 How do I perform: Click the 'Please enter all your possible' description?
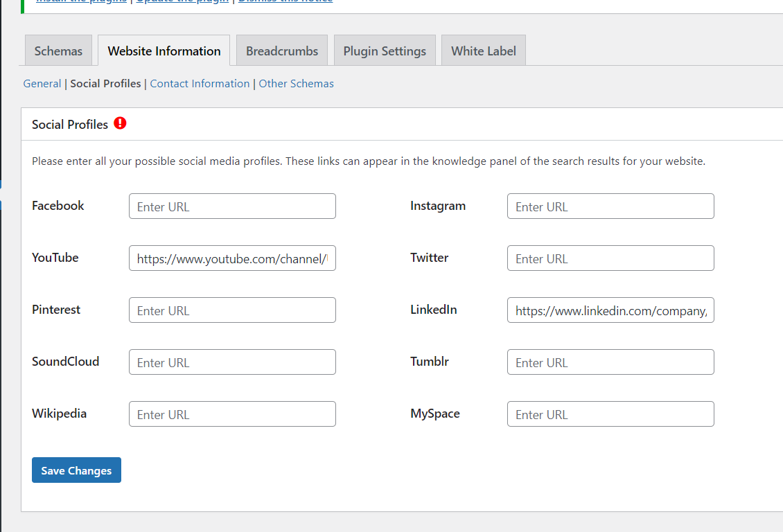tap(369, 161)
